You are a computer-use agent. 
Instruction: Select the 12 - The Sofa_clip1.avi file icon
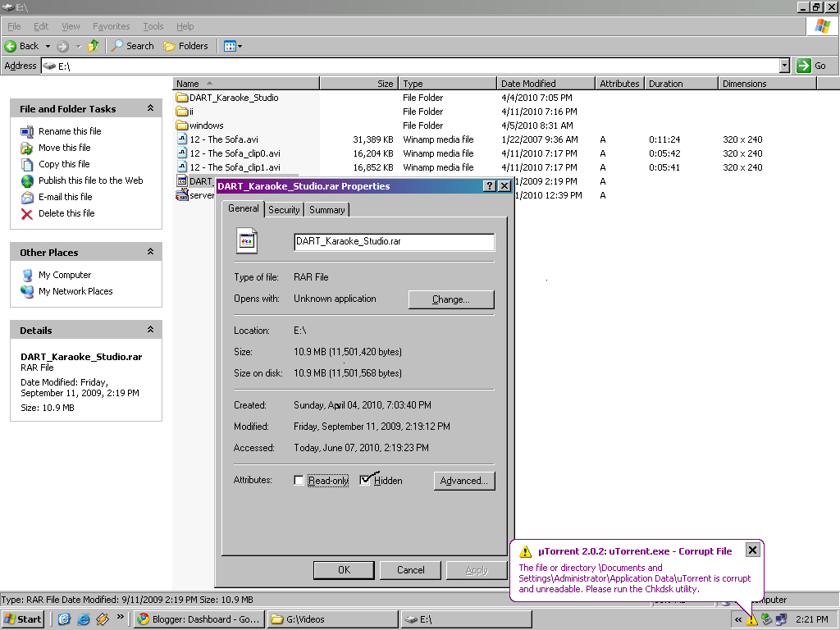click(182, 167)
